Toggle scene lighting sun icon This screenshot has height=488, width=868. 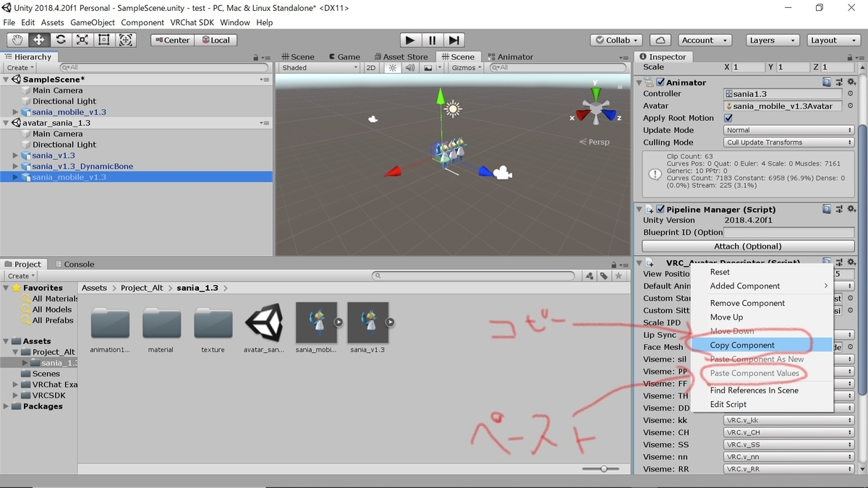[x=393, y=67]
